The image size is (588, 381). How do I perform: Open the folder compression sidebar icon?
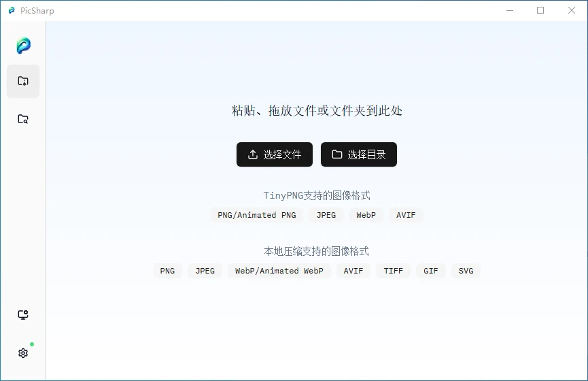[x=23, y=81]
